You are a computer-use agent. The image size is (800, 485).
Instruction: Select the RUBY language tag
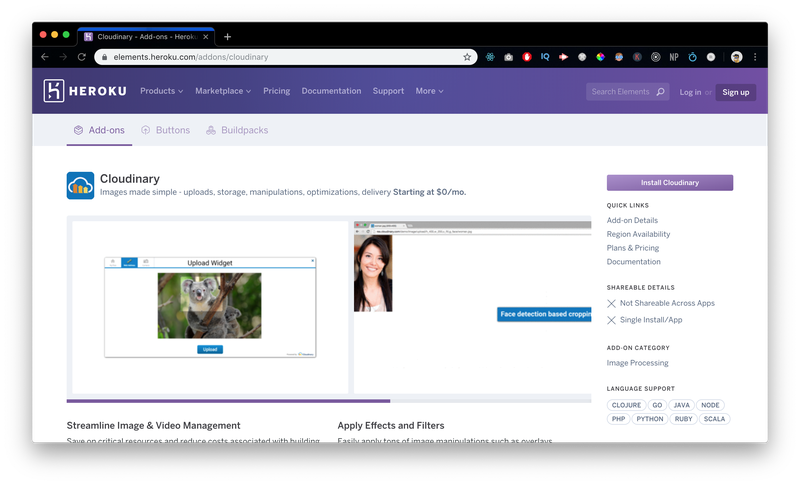tap(683, 419)
